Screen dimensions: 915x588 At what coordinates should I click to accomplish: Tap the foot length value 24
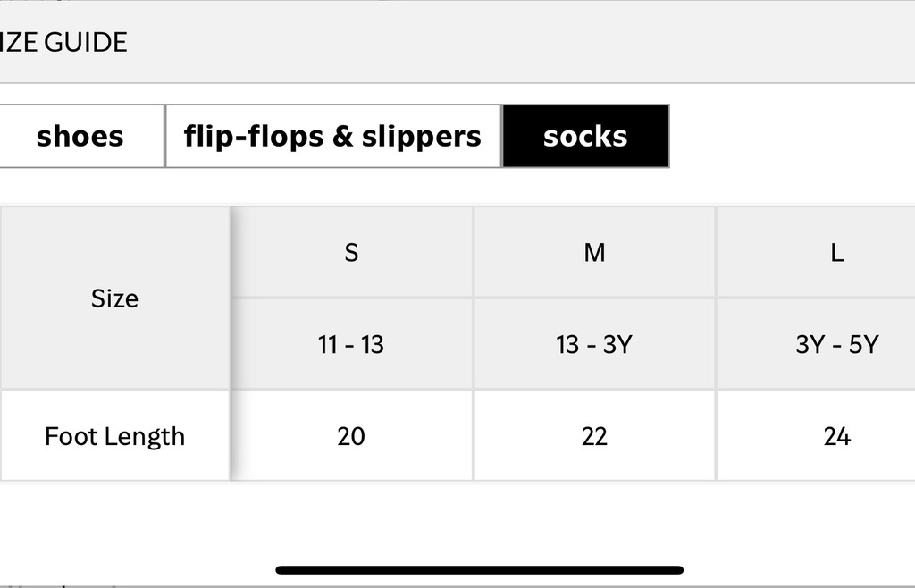(836, 436)
